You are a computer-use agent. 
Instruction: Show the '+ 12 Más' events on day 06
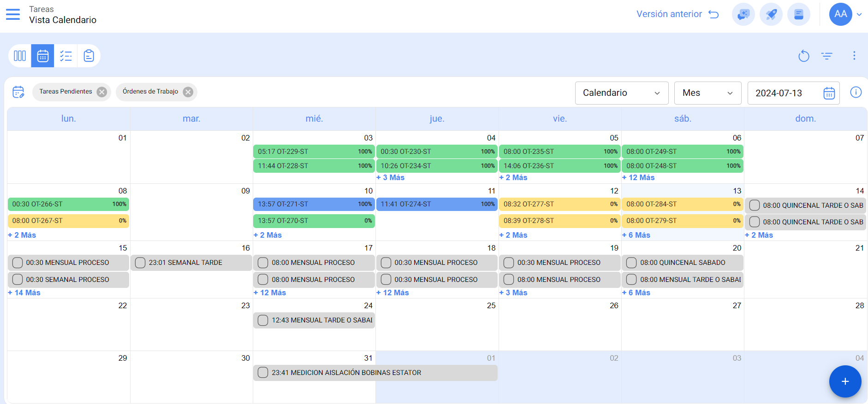(x=638, y=178)
